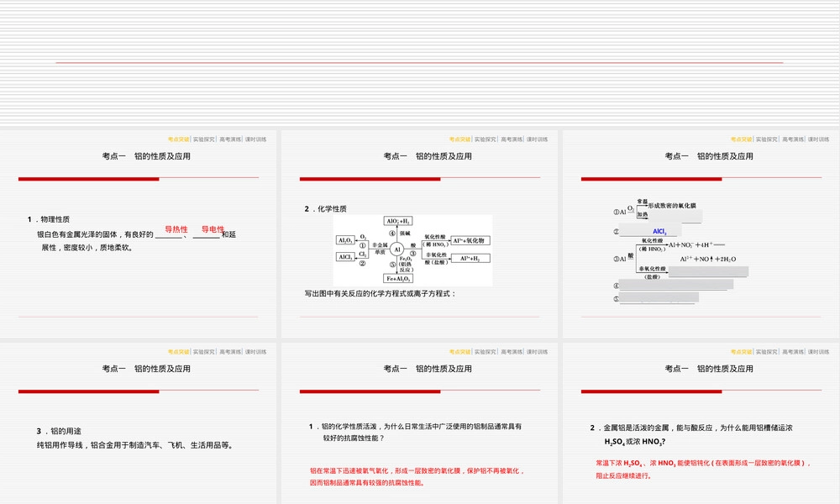
Task: Click the Al reaction diagram image
Action: (412, 250)
